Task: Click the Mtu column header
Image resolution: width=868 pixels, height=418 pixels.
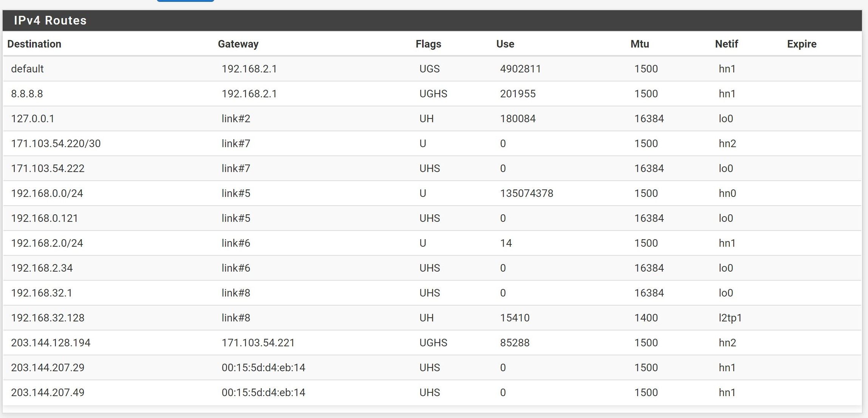Action: point(640,44)
